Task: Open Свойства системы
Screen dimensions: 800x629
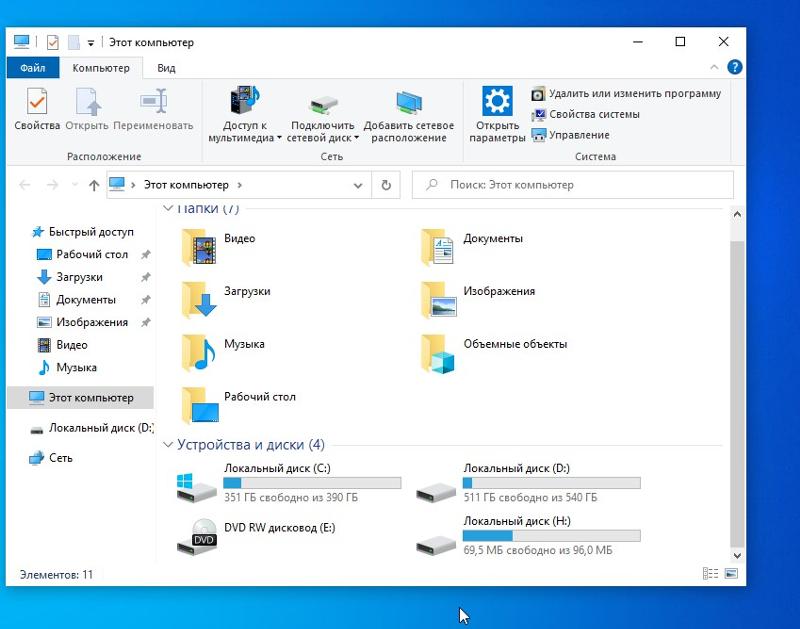Action: (x=585, y=115)
